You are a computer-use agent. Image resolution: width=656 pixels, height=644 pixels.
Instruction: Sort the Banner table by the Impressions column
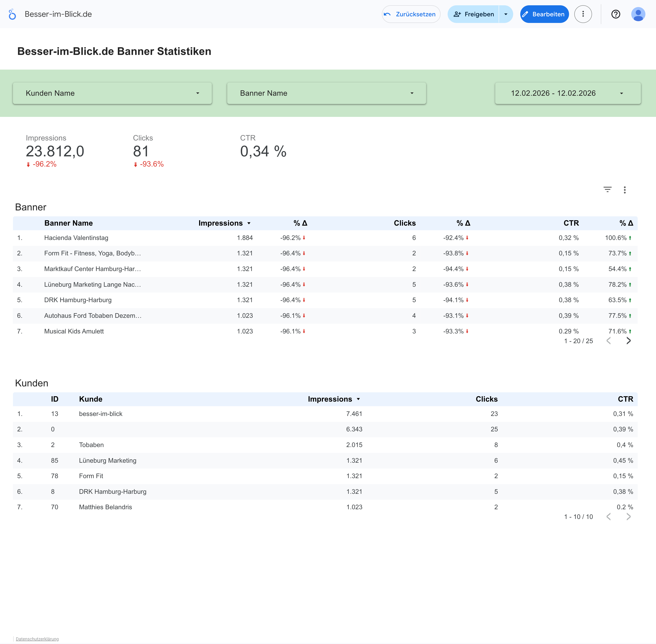(220, 223)
